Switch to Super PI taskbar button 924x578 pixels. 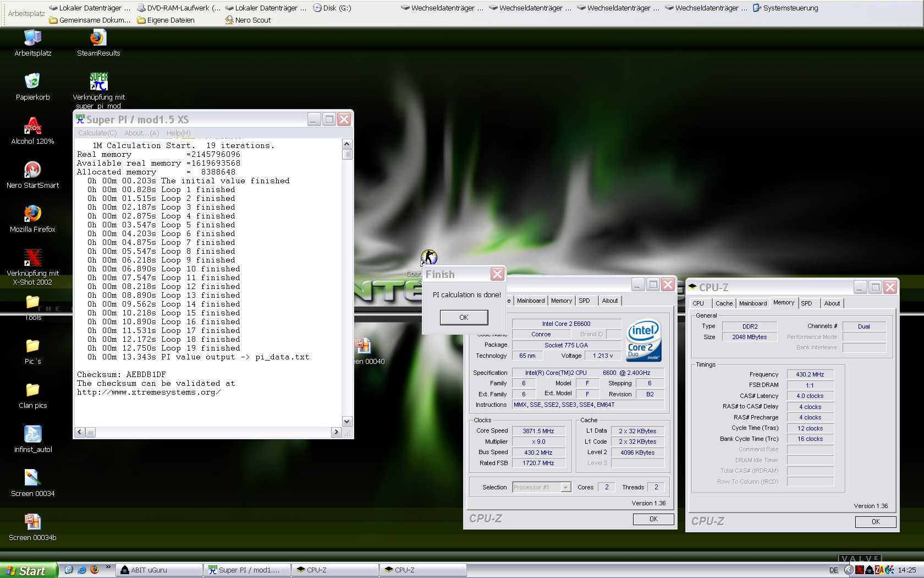[246, 570]
